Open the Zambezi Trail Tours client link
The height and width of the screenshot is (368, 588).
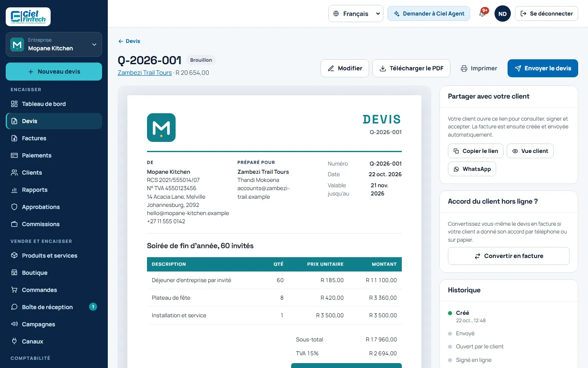pos(145,73)
